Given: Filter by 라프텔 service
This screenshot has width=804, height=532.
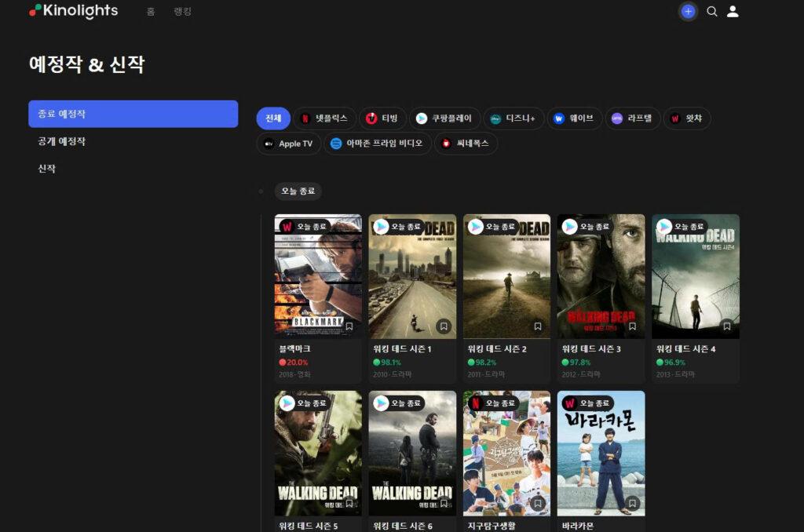Looking at the screenshot, I should coord(632,118).
